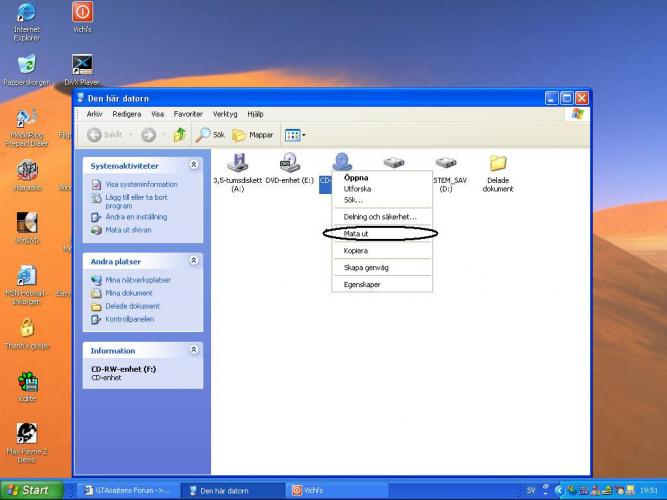667x500 pixels.
Task: Open Internet Explorer desktop icon
Action: (27, 14)
